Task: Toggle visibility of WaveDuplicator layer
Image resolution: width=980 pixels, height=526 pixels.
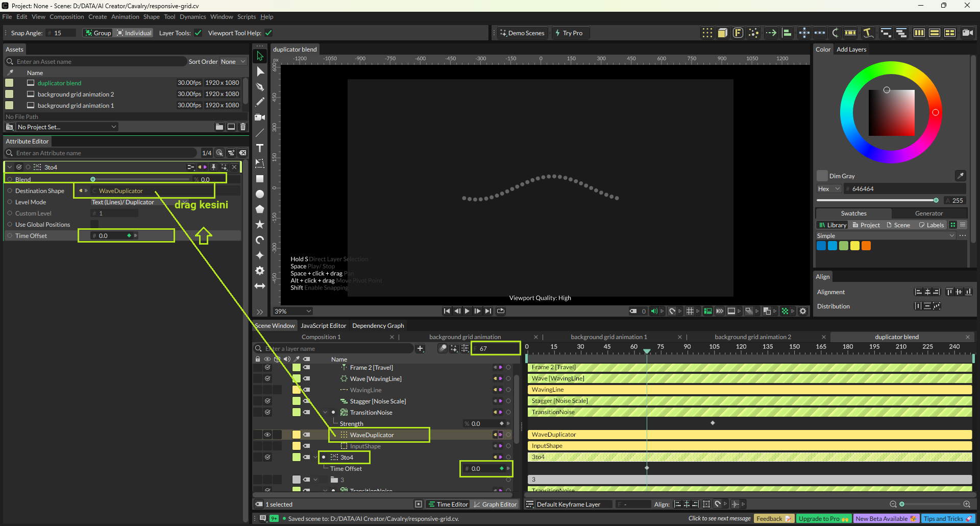Action: 267,435
